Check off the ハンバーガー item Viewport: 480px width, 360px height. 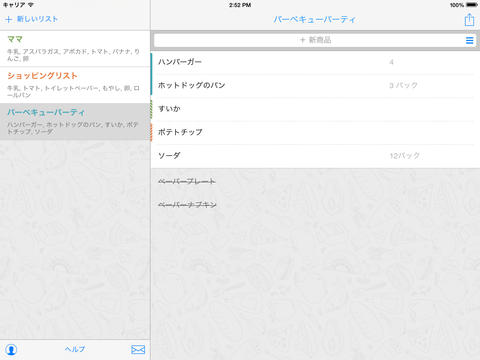[x=315, y=62]
